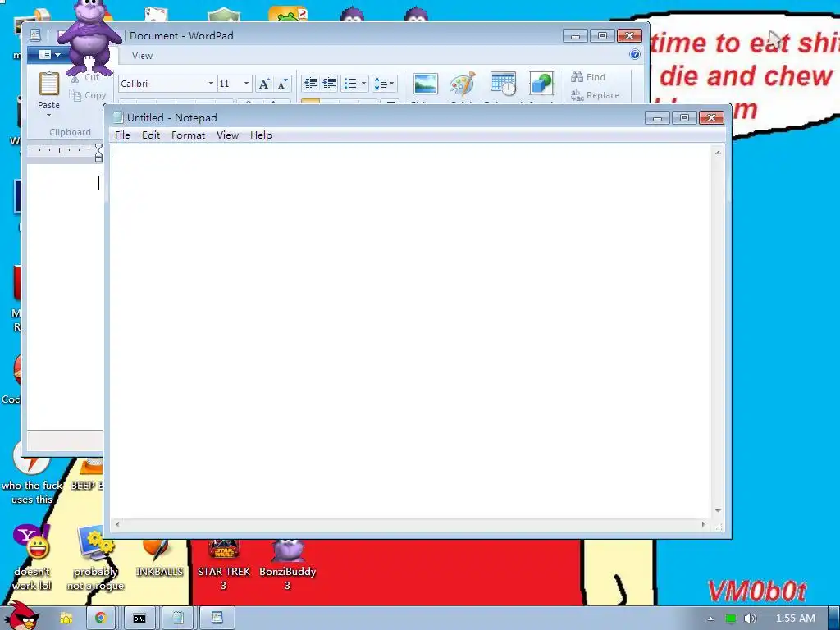Click the Date and time icon in WordPad
840x630 pixels.
click(503, 84)
